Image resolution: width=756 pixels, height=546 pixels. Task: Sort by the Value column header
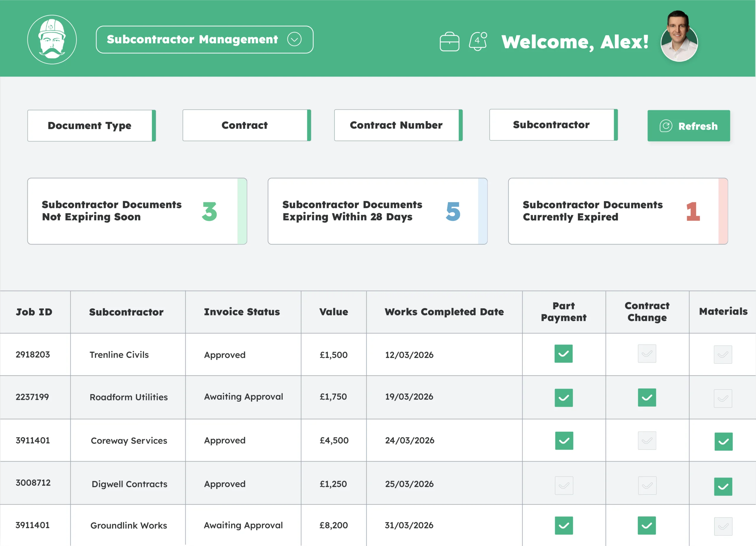point(334,312)
